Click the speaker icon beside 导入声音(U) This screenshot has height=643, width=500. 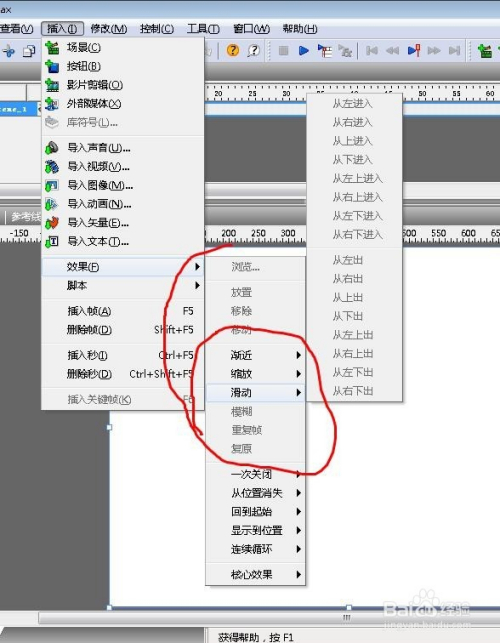click(x=52, y=148)
